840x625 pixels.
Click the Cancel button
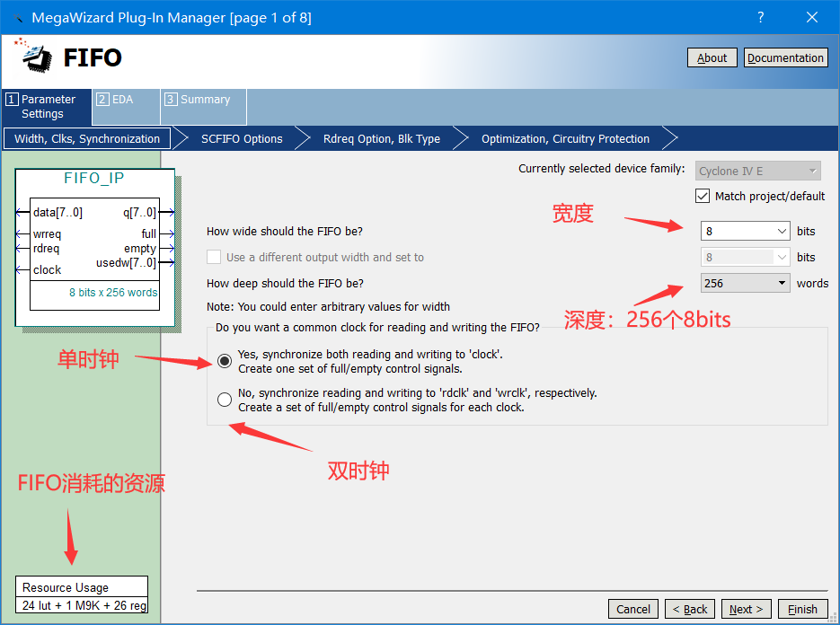(633, 609)
